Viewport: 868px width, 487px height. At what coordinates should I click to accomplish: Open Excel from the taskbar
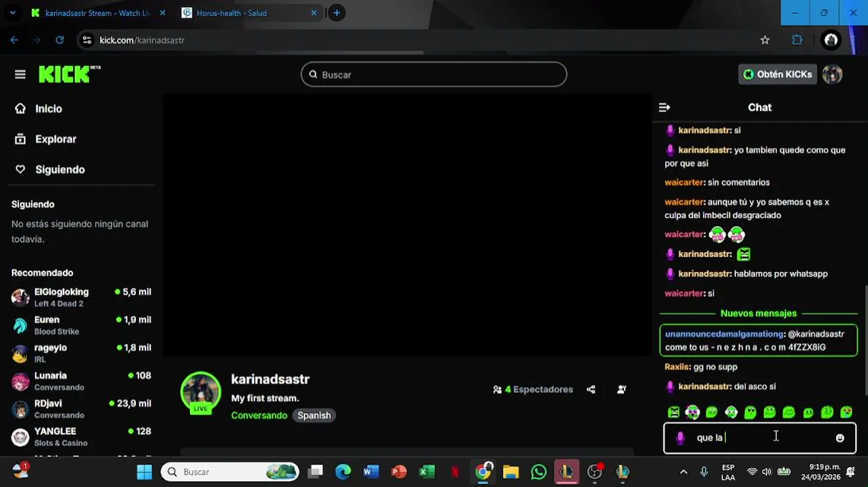[x=427, y=471]
